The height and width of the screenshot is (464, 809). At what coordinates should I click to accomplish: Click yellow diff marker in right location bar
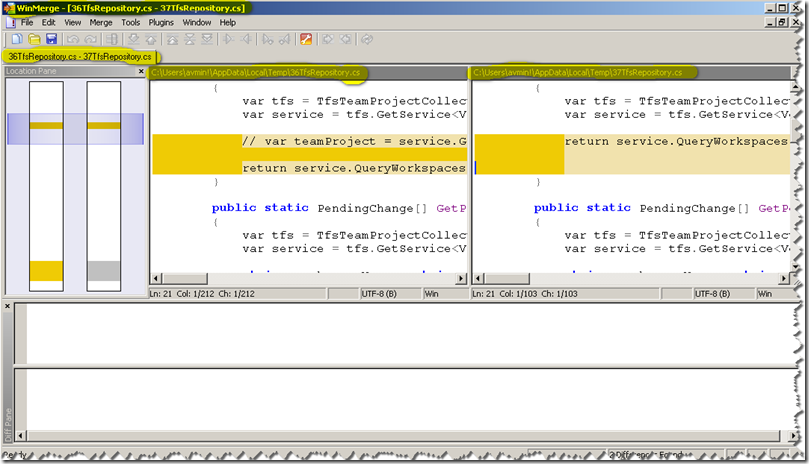104,125
